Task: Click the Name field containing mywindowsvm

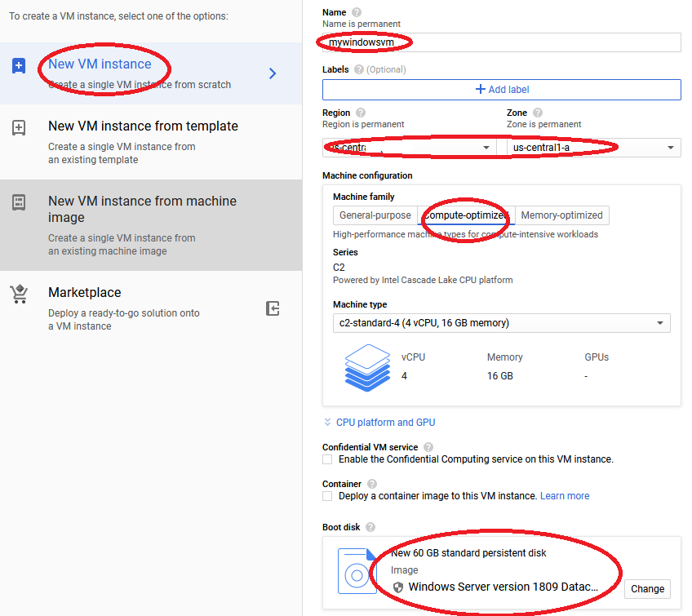Action: [501, 42]
